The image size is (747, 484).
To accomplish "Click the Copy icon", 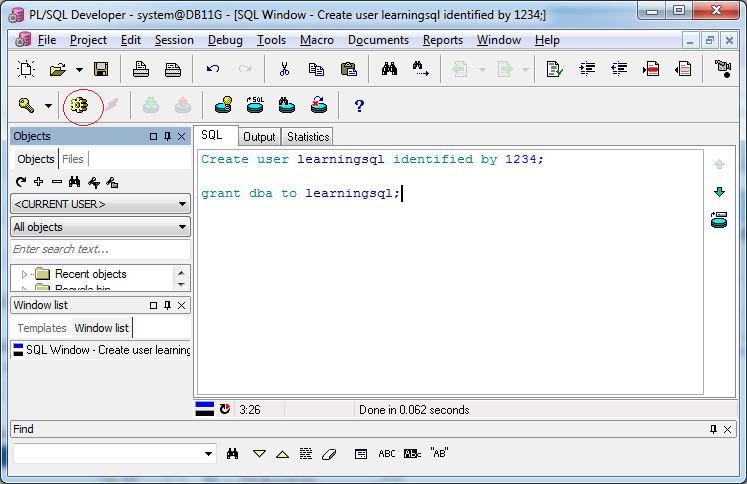I will 316,70.
